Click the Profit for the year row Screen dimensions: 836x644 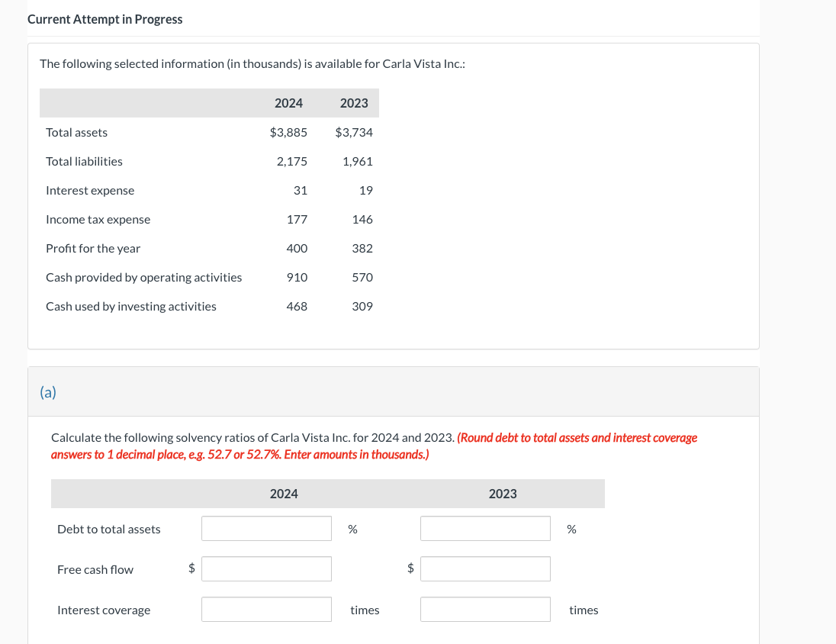[93, 248]
